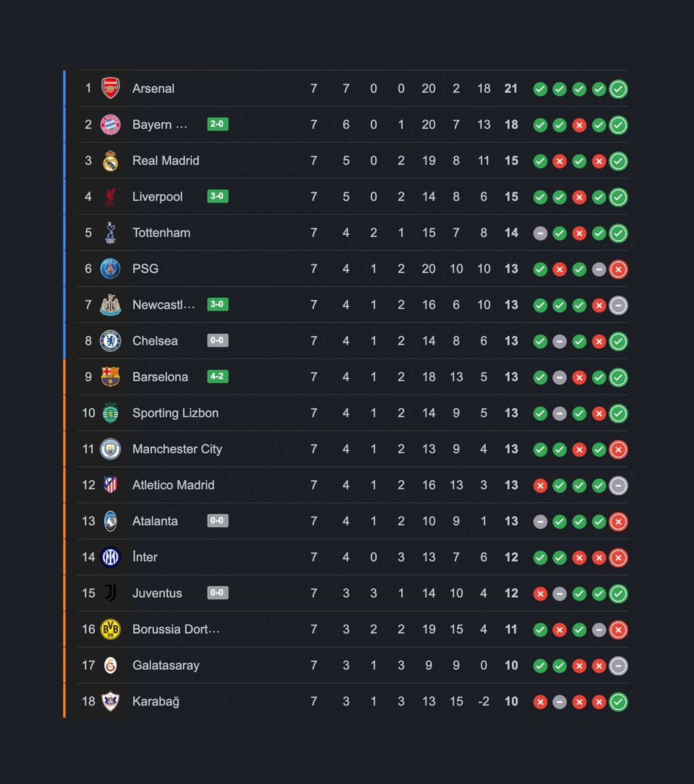Select the Atletico Madrid team name

tap(173, 485)
